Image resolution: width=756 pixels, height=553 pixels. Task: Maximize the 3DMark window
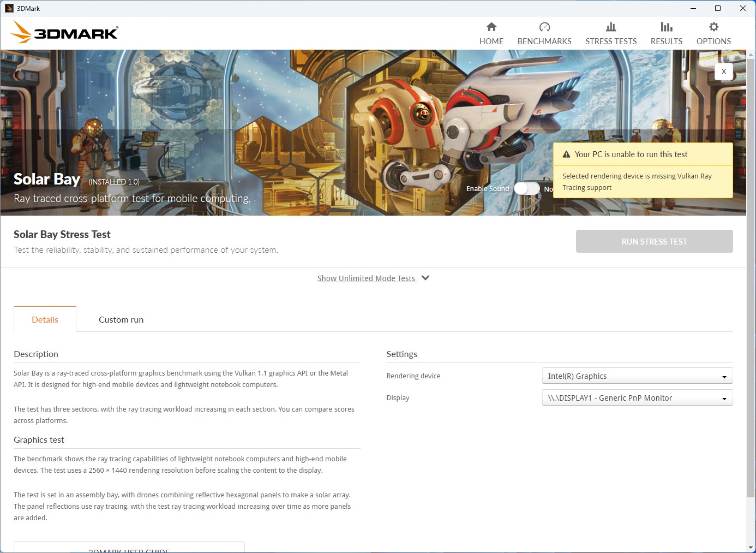(718, 8)
